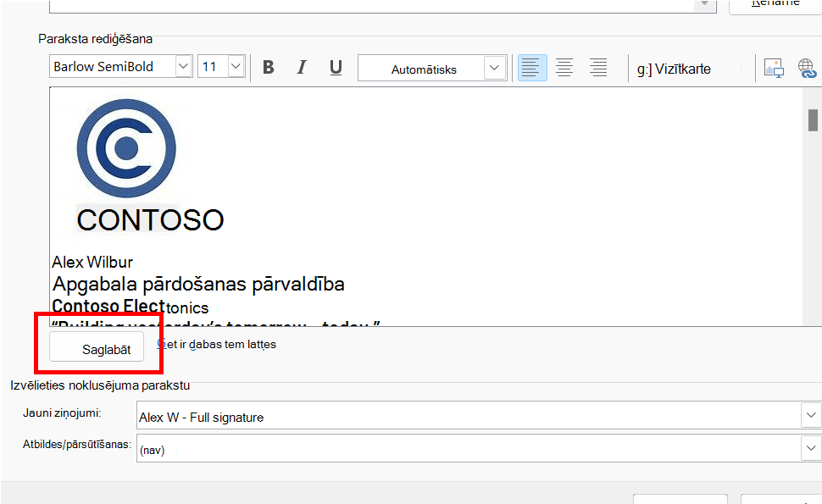Expand the Atbildes/pārsūtīšanas dropdown
Image resolution: width=822 pixels, height=504 pixels.
click(811, 448)
